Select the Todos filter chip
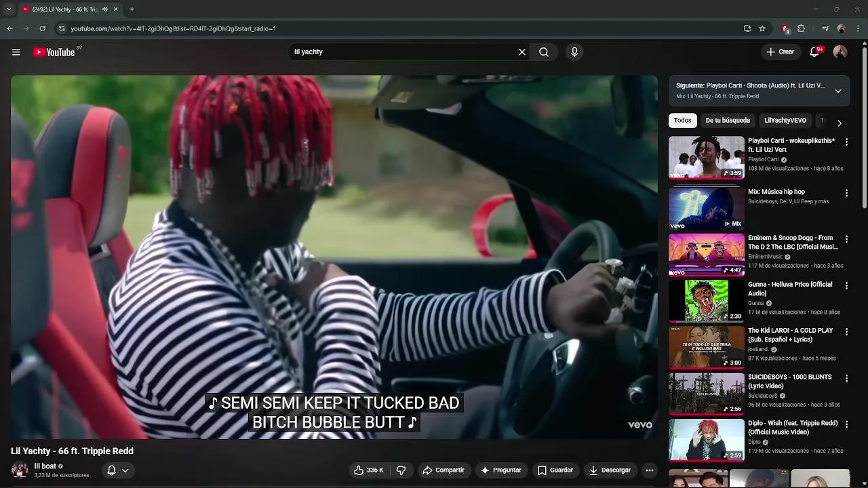The image size is (868, 488). tap(683, 121)
